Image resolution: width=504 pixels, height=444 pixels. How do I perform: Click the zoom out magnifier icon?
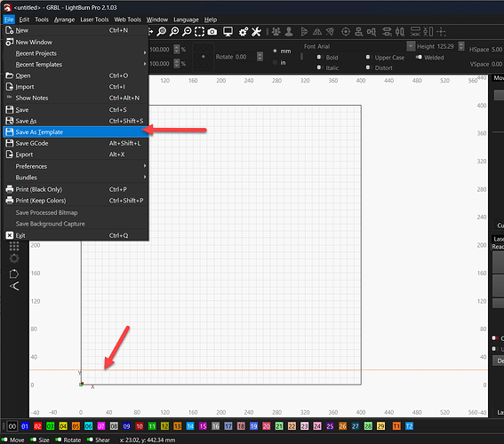187,31
